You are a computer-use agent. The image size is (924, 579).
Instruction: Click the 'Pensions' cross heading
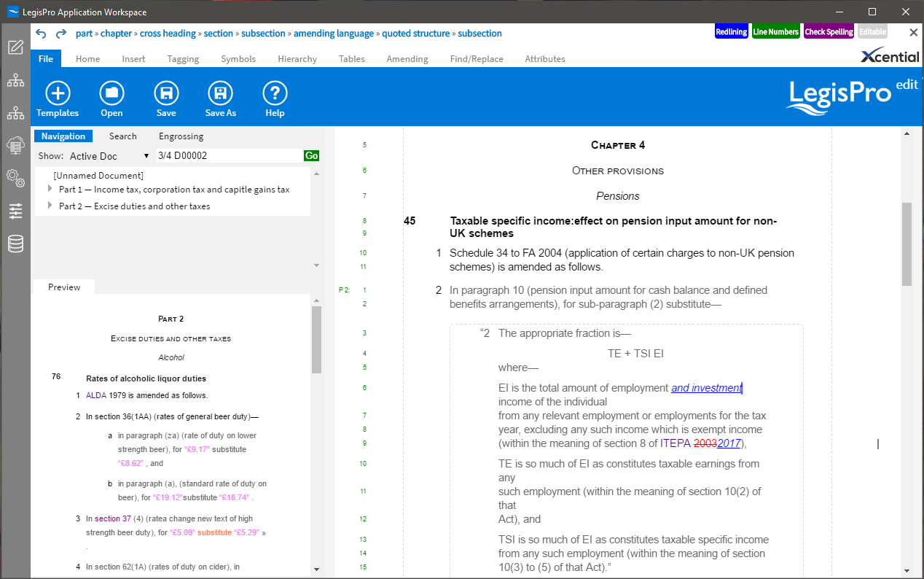coord(618,196)
